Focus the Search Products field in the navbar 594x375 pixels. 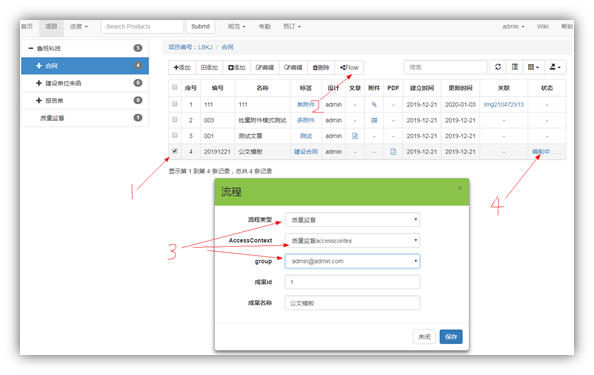pos(142,27)
